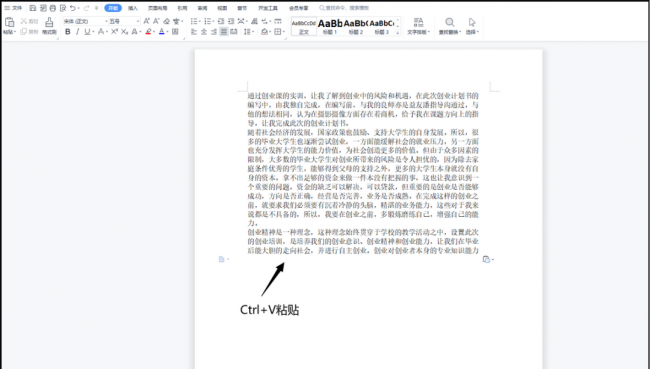The image size is (650, 369).
Task: Apply font color A with blue bar
Action: [x=162, y=32]
